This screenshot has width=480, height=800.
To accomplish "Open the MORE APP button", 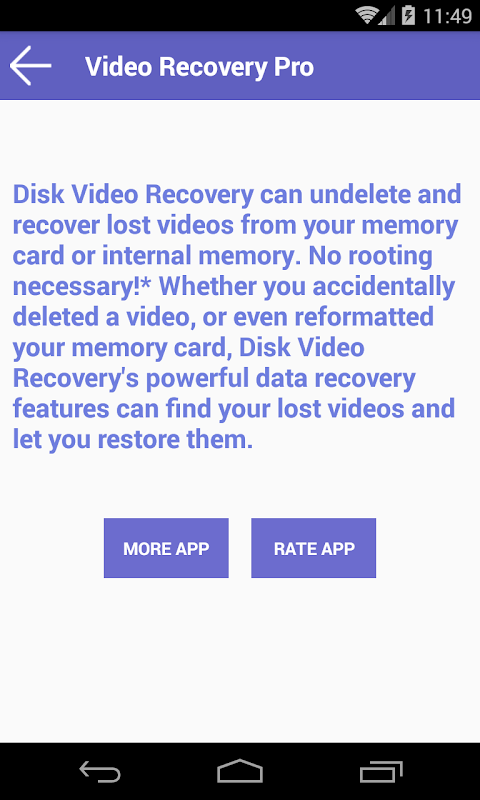I will [x=166, y=548].
